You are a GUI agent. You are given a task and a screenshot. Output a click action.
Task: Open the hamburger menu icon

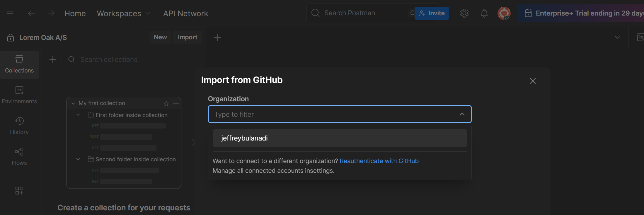point(10,13)
